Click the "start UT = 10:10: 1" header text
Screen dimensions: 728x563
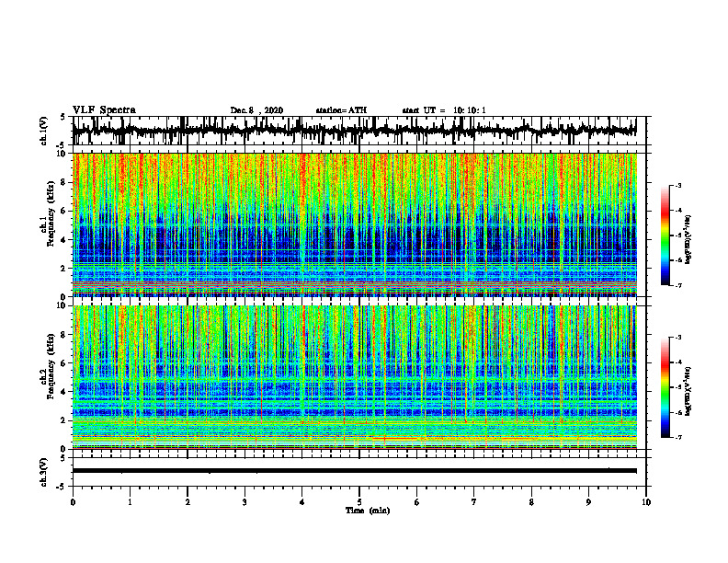click(x=444, y=110)
